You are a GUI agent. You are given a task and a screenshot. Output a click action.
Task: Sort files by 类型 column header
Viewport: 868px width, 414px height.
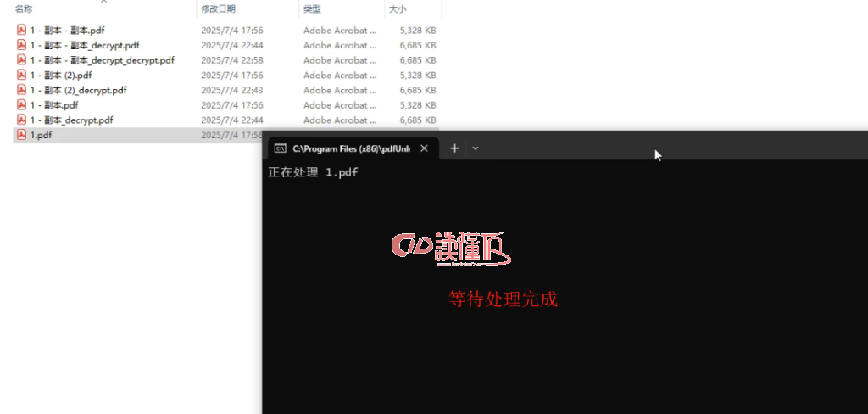tap(312, 8)
